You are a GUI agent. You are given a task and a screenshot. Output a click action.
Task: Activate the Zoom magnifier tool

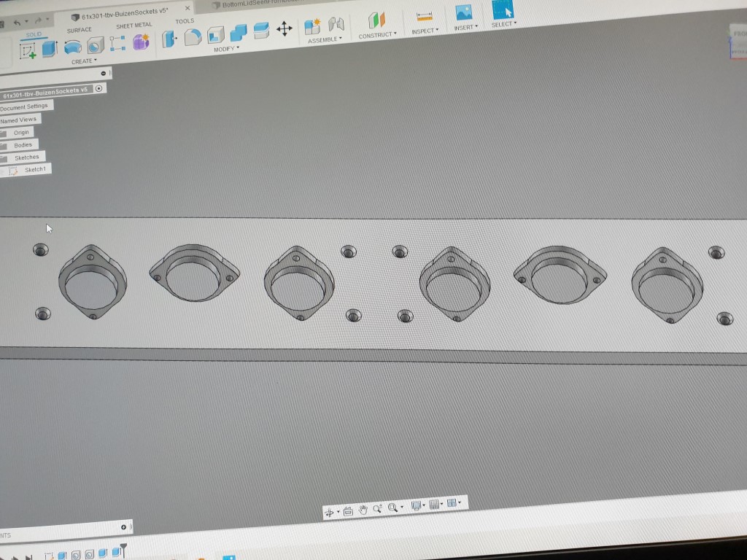pyautogui.click(x=377, y=509)
